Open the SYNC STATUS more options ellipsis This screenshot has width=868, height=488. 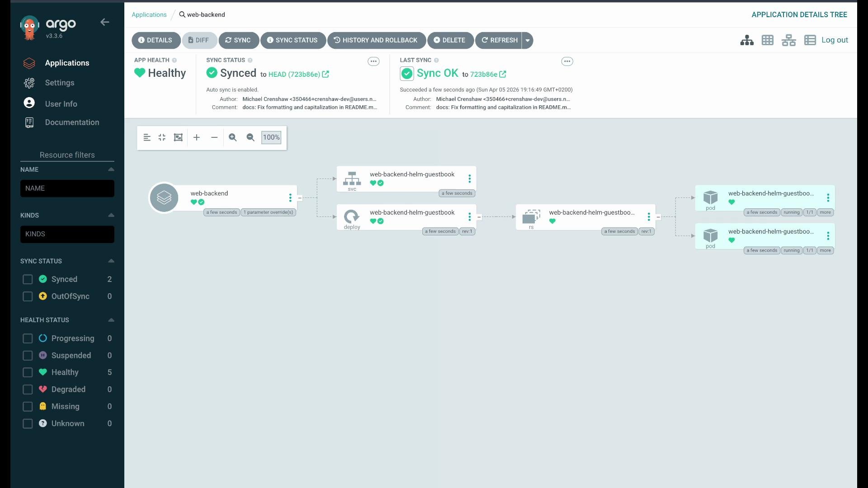pyautogui.click(x=373, y=61)
